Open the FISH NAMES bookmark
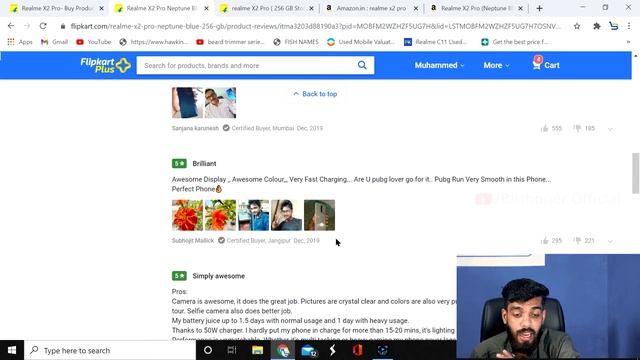This screenshot has width=640, height=360. [x=296, y=42]
